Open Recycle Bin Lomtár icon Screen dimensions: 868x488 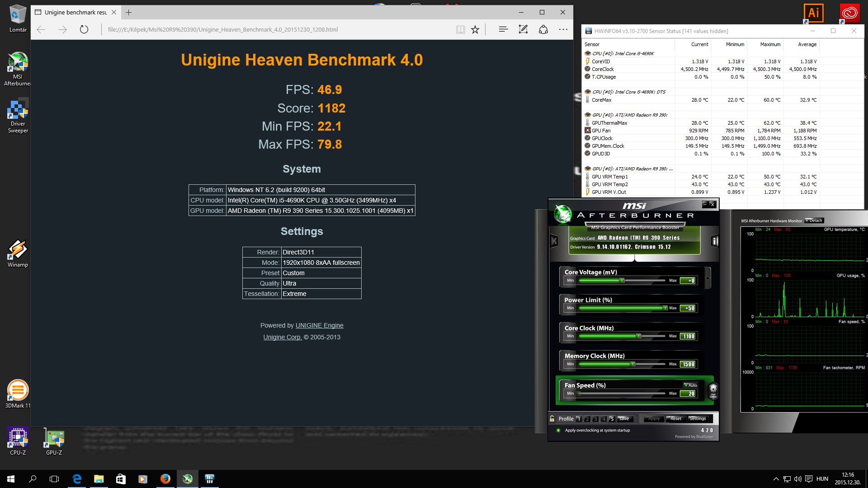pos(18,19)
